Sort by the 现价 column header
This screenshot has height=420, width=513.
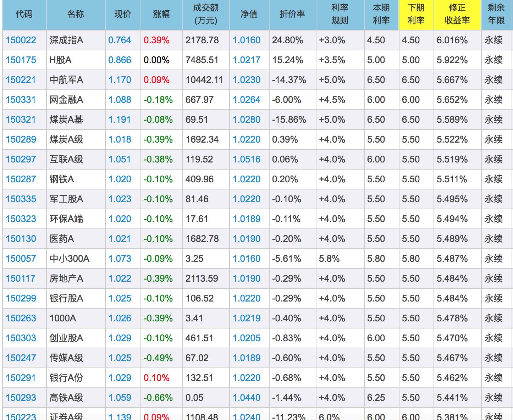click(122, 14)
